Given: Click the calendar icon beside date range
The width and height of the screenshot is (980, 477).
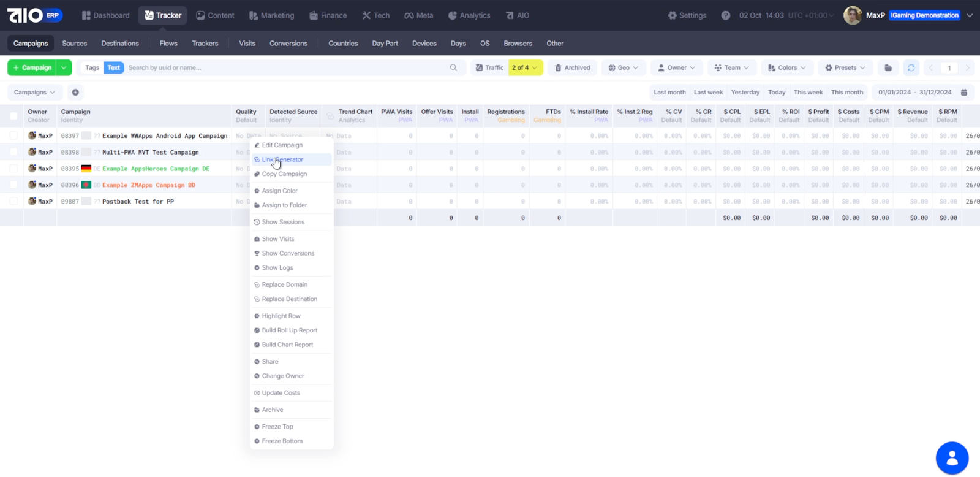Looking at the screenshot, I should coord(964,93).
